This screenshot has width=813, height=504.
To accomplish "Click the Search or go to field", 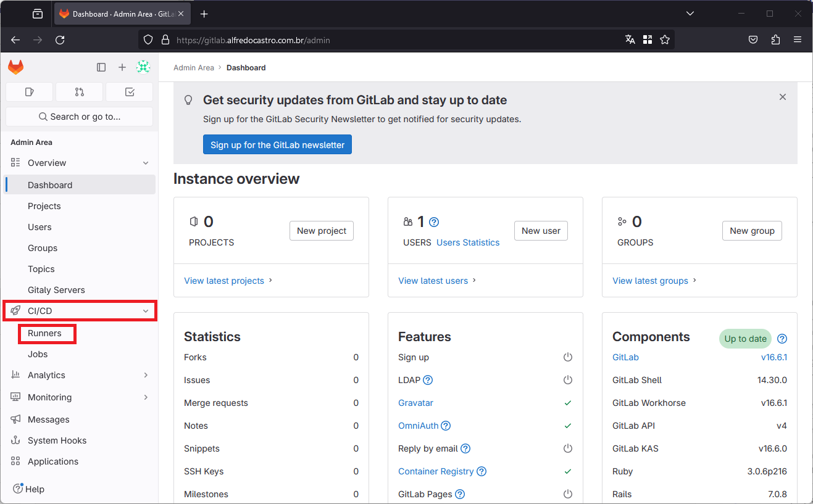I will pyautogui.click(x=79, y=117).
